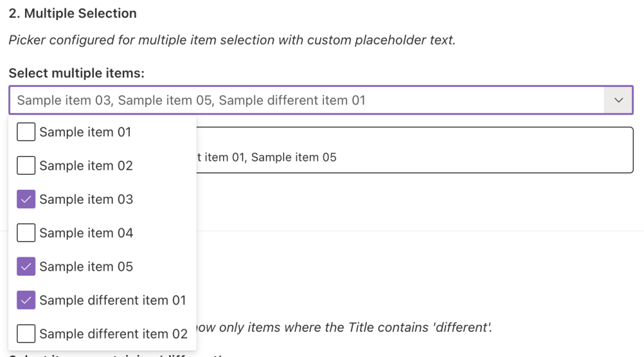
Task: Choose the 'Sample item 01' option label
Action: pos(85,132)
